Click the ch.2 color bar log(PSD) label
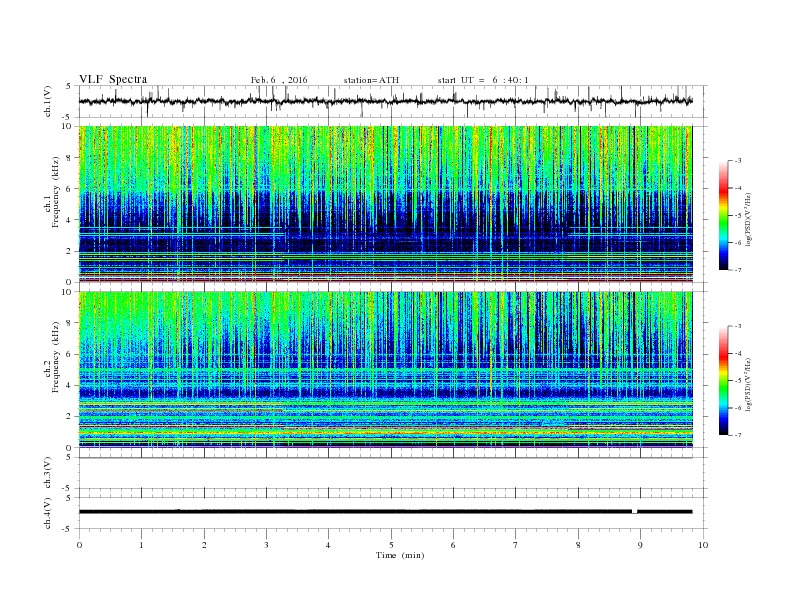Viewport: 792px width, 612px height. 748,384
